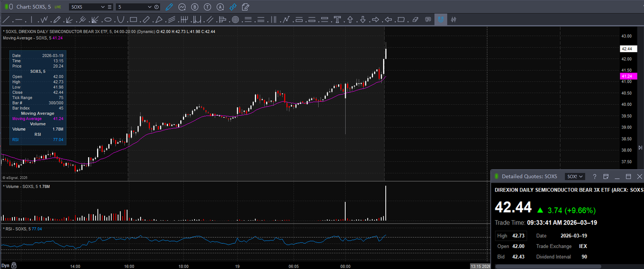
Task: Click the circled T icon in chart header
Action: pos(207,7)
